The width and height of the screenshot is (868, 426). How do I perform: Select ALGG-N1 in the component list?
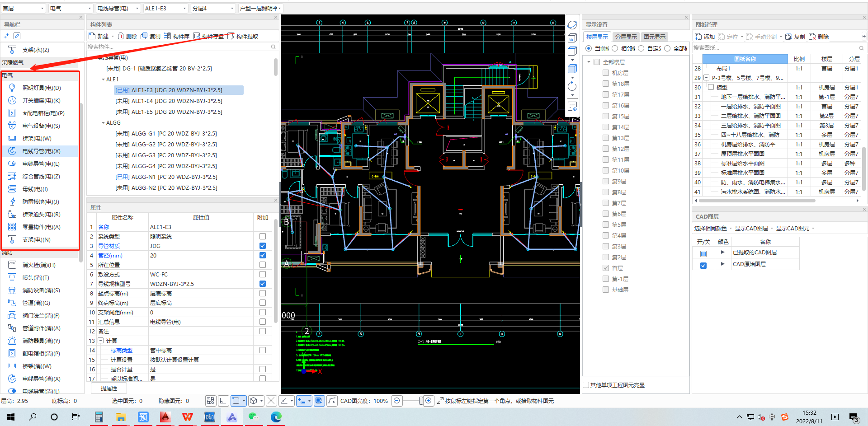pos(166,177)
